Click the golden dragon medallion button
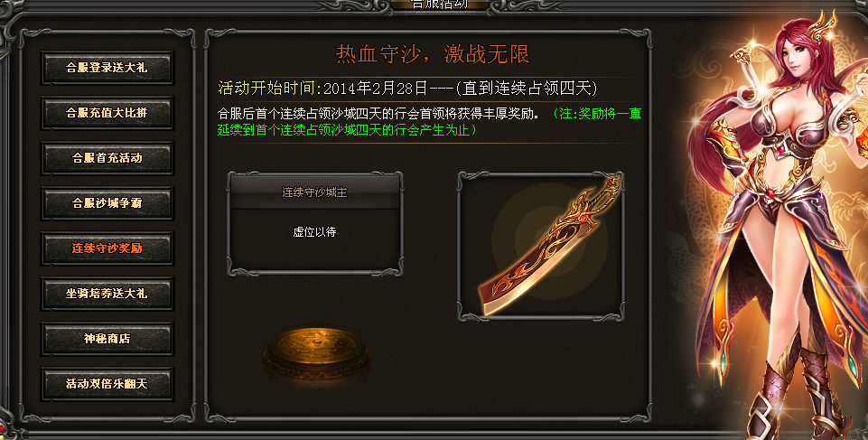This screenshot has width=868, height=440. tap(316, 352)
